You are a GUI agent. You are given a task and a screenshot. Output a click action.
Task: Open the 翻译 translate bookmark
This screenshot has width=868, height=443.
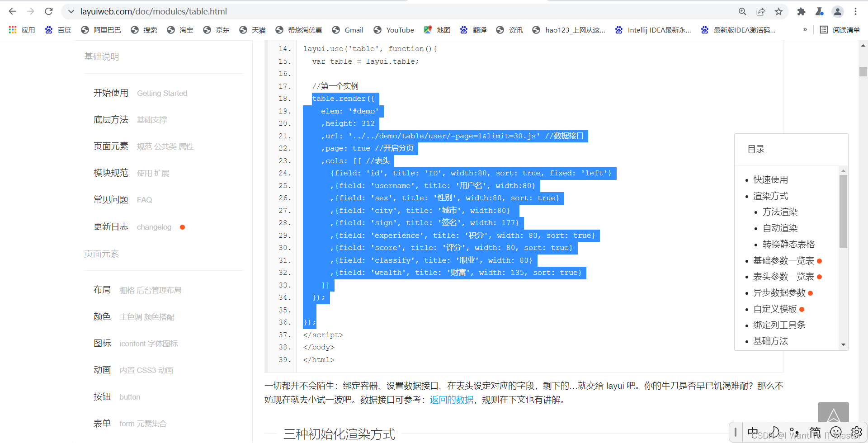coord(473,30)
